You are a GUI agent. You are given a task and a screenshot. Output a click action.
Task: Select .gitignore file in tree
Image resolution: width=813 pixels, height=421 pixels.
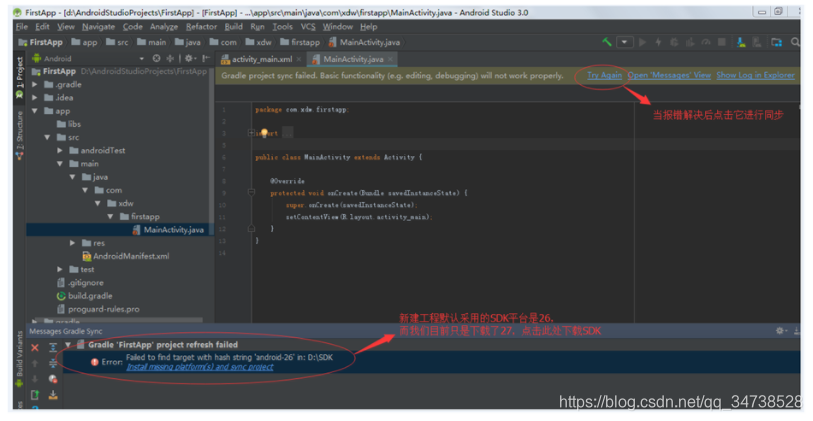point(80,283)
